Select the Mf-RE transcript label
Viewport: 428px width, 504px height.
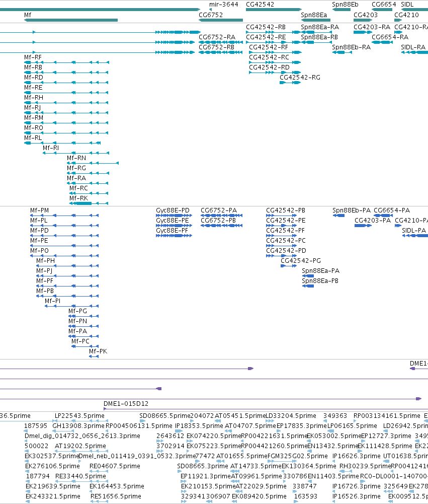(33, 88)
